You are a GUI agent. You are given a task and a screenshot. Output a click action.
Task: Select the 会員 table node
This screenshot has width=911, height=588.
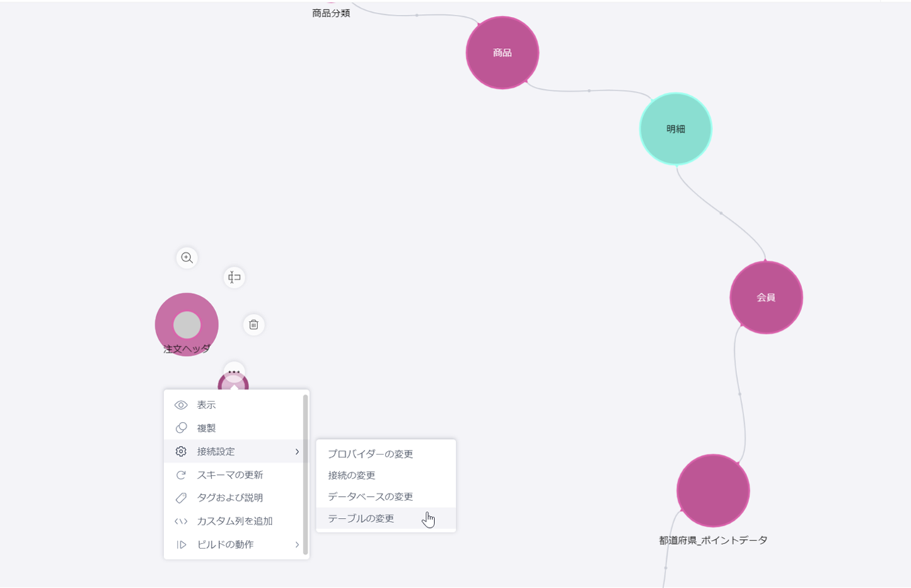pyautogui.click(x=766, y=298)
